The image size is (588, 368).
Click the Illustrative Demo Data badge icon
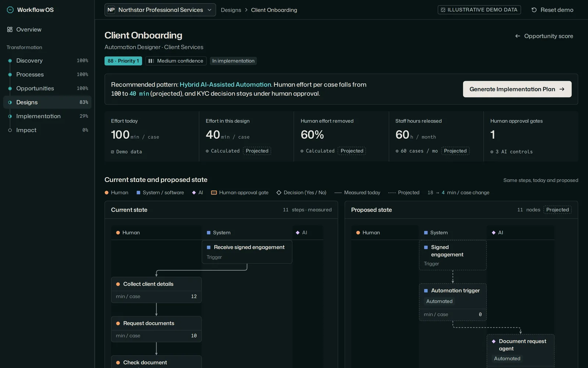pos(443,10)
